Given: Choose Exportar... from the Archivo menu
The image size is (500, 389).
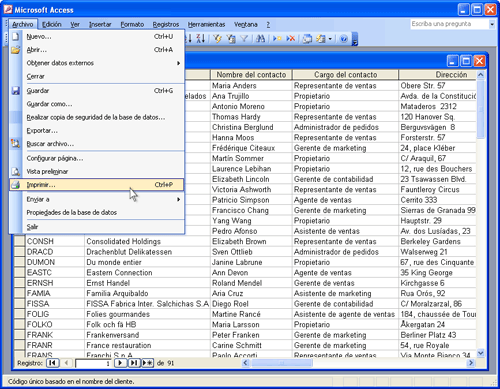Looking at the screenshot, I should 97,131.
